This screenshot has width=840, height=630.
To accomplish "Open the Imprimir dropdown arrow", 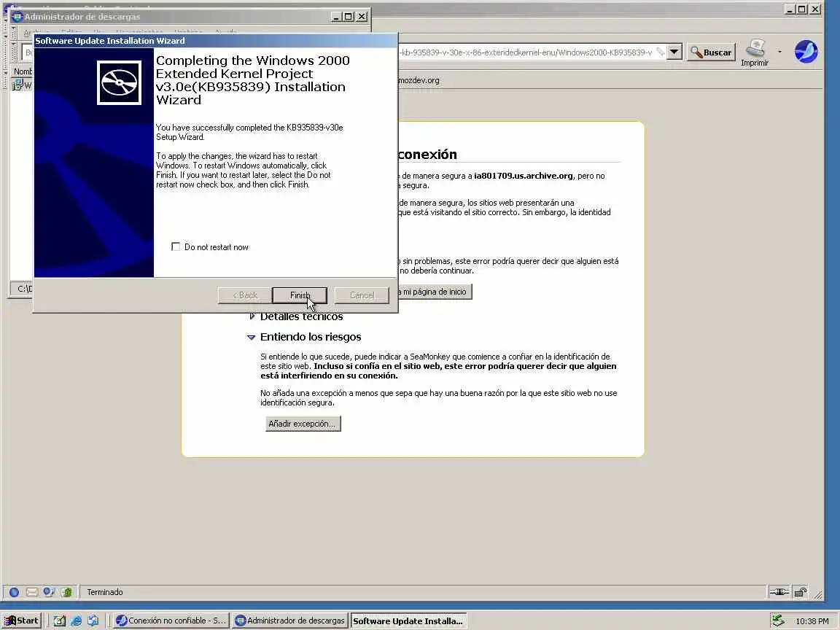I will point(779,52).
